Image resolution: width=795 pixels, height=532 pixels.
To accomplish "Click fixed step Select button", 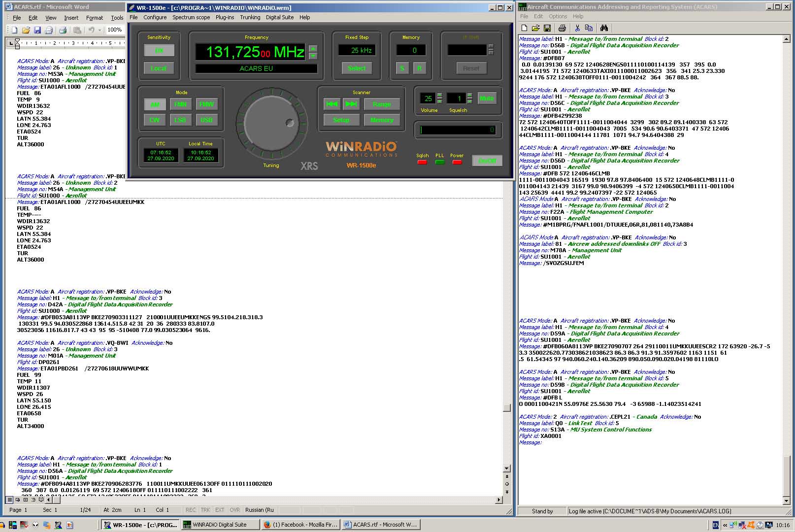I will pyautogui.click(x=357, y=68).
